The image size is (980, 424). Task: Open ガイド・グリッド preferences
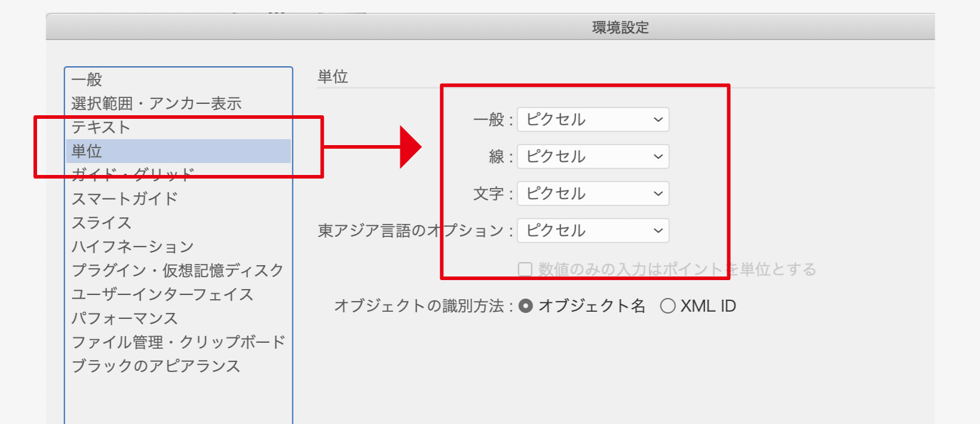coord(133,174)
